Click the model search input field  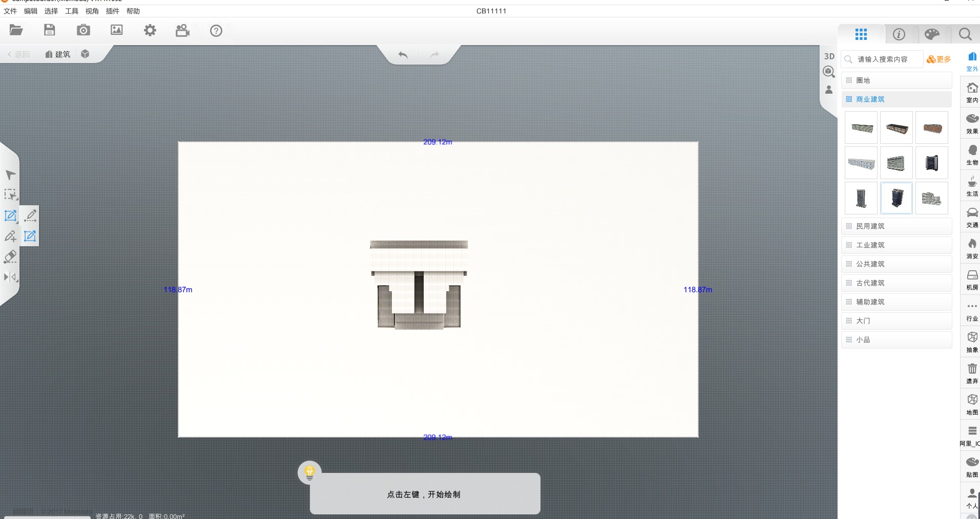(x=882, y=59)
